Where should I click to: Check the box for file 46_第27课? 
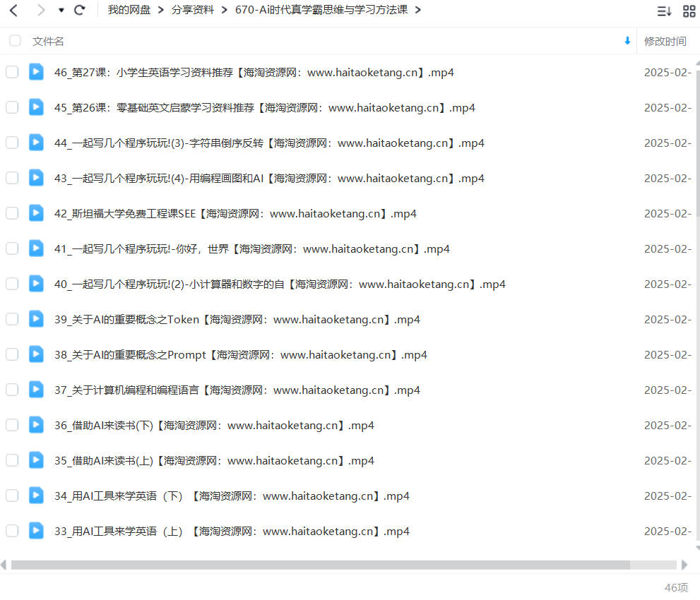(12, 72)
